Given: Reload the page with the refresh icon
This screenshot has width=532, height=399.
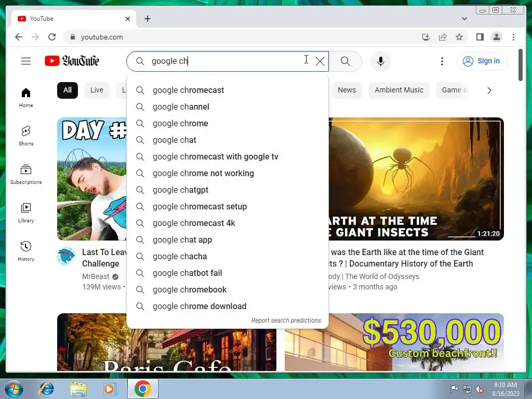Looking at the screenshot, I should [52, 37].
